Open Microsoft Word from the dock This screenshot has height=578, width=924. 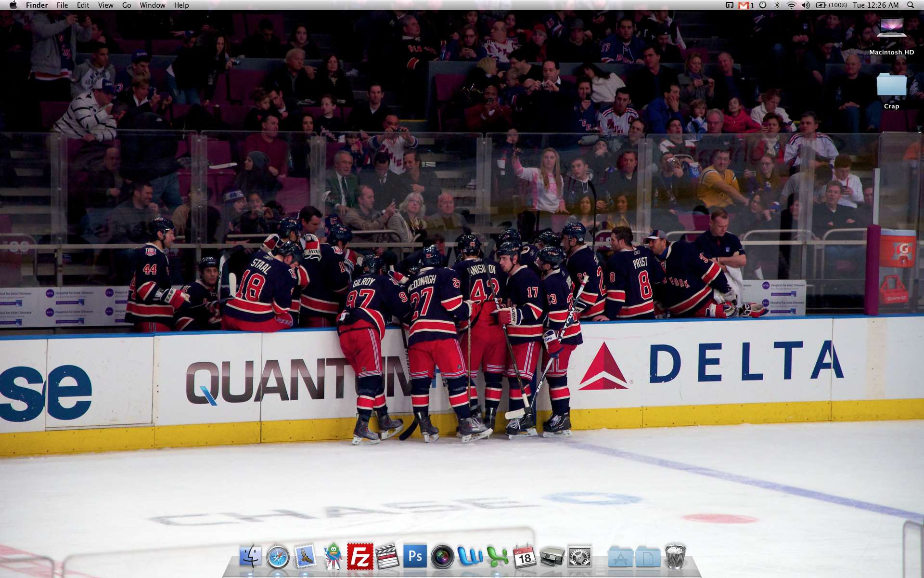click(x=470, y=557)
